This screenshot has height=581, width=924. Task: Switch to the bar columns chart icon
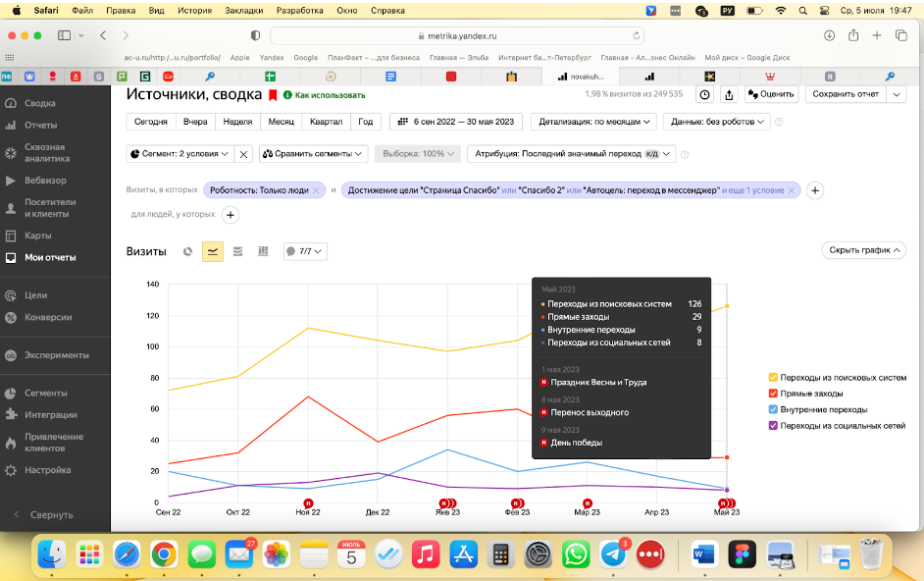(263, 251)
